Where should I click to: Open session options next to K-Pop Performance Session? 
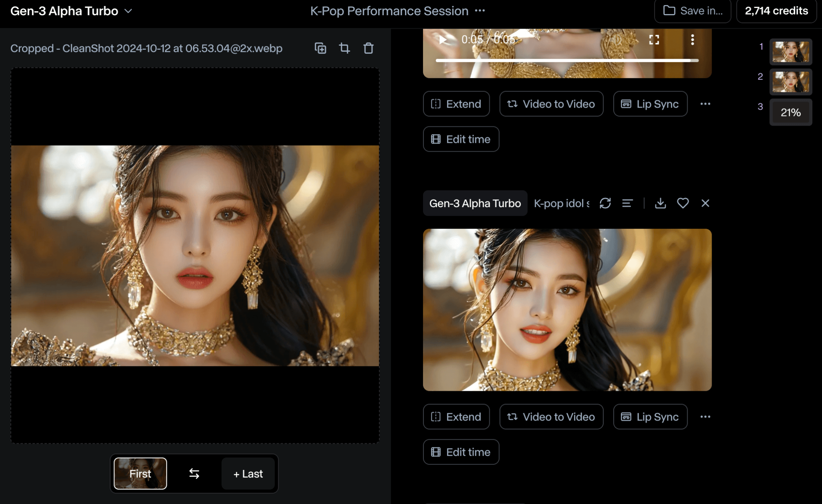click(480, 11)
